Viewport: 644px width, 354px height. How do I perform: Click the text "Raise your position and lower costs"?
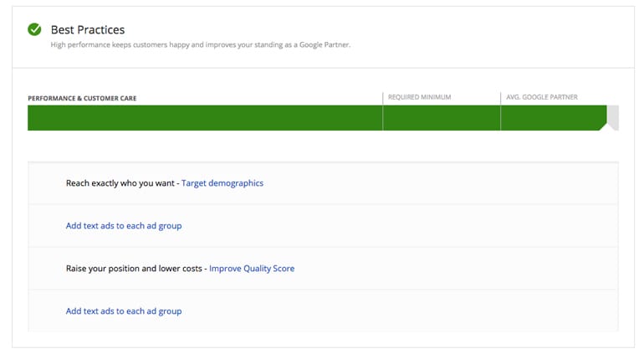tap(135, 269)
